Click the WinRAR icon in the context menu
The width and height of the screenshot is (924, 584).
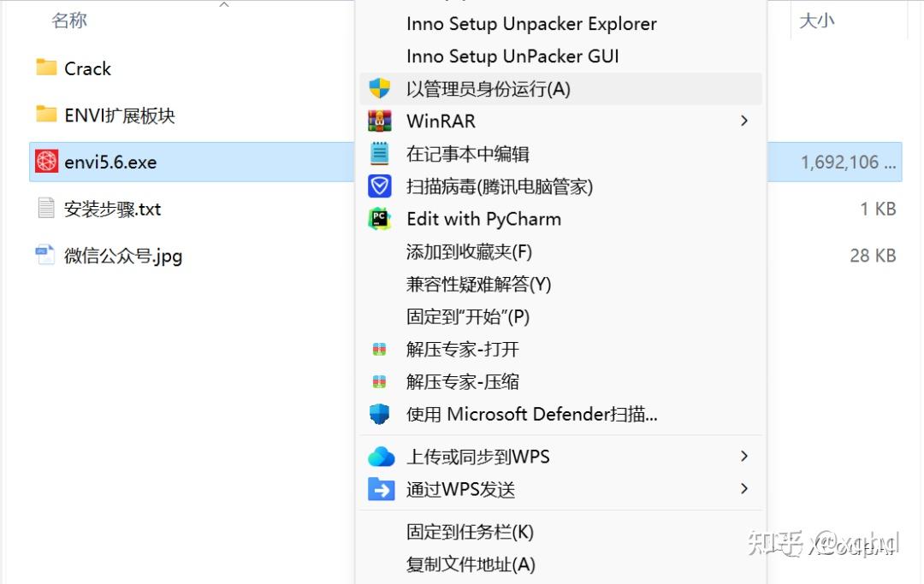tap(380, 121)
